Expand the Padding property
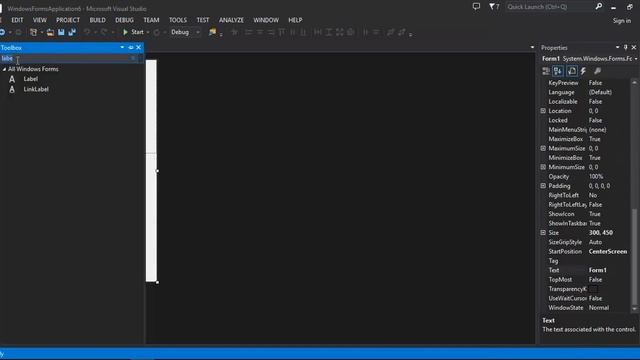Screen dimensions: 640x360 pos(543,186)
